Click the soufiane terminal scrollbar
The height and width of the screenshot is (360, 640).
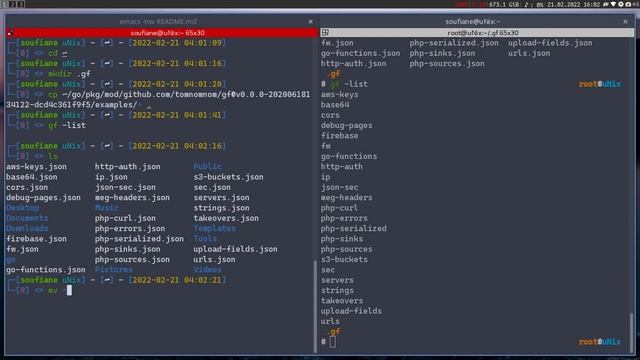point(315,306)
